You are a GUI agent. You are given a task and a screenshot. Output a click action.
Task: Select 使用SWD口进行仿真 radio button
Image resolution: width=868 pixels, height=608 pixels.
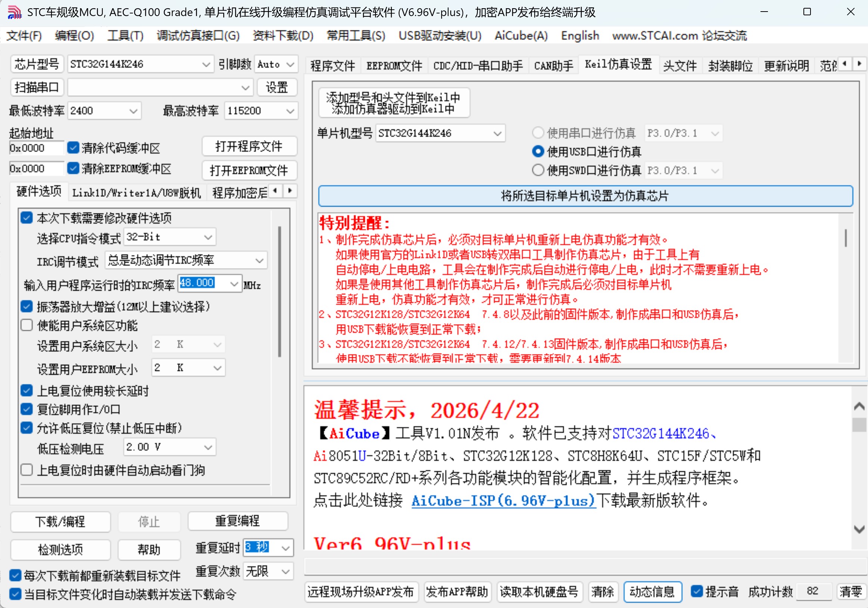538,170
